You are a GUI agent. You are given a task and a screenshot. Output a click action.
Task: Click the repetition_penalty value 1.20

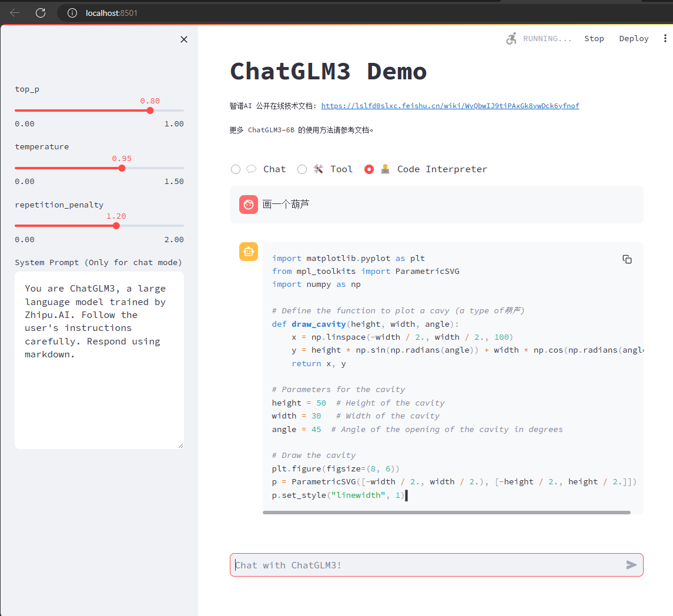pyautogui.click(x=116, y=216)
